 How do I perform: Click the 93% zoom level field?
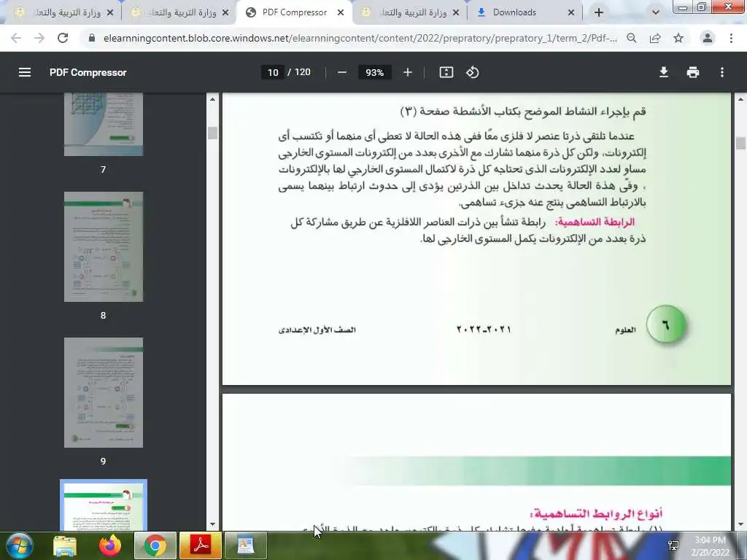(374, 72)
